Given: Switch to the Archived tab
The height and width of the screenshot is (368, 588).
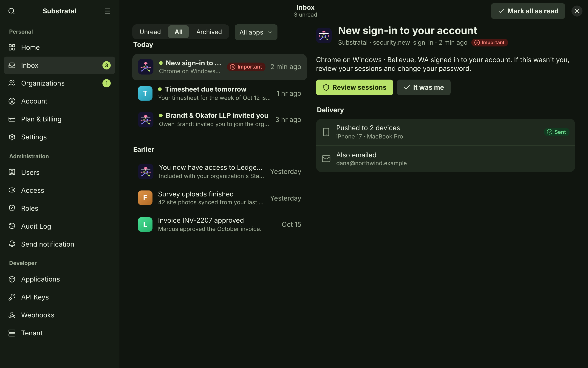Looking at the screenshot, I should (x=209, y=32).
